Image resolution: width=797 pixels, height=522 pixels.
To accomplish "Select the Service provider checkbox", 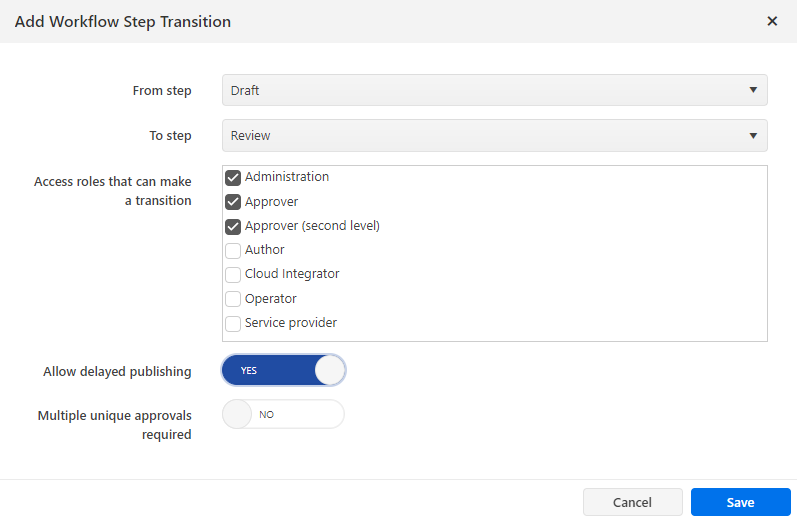I will click(x=233, y=324).
